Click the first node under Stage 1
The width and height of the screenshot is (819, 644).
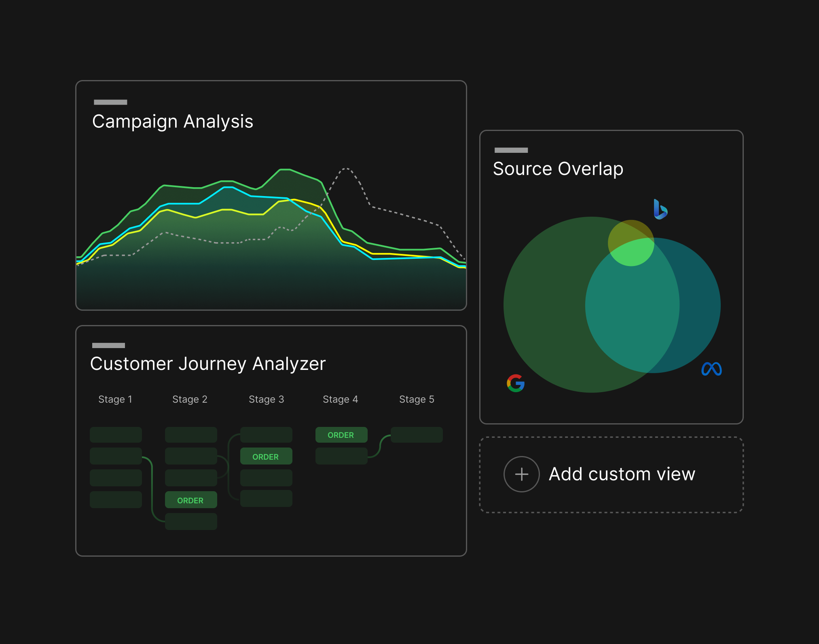pyautogui.click(x=116, y=435)
